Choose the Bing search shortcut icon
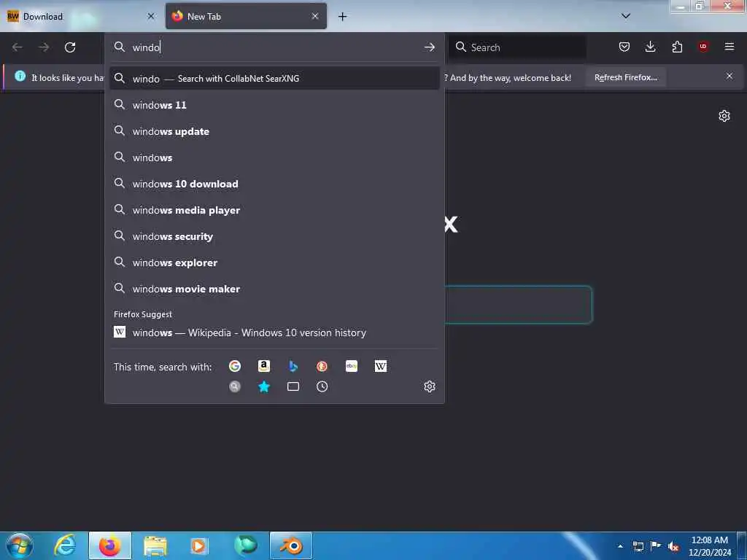 [x=293, y=366]
